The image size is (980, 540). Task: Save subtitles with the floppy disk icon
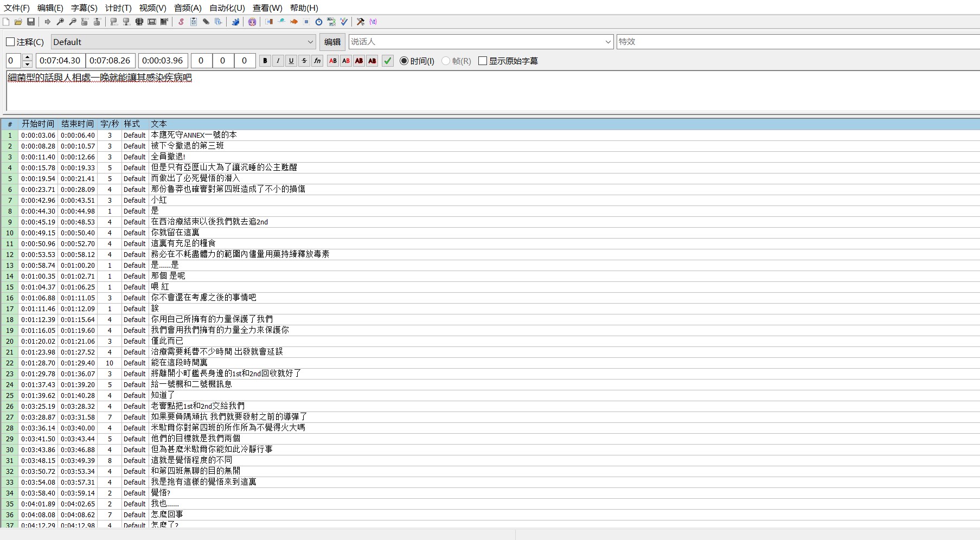(31, 22)
